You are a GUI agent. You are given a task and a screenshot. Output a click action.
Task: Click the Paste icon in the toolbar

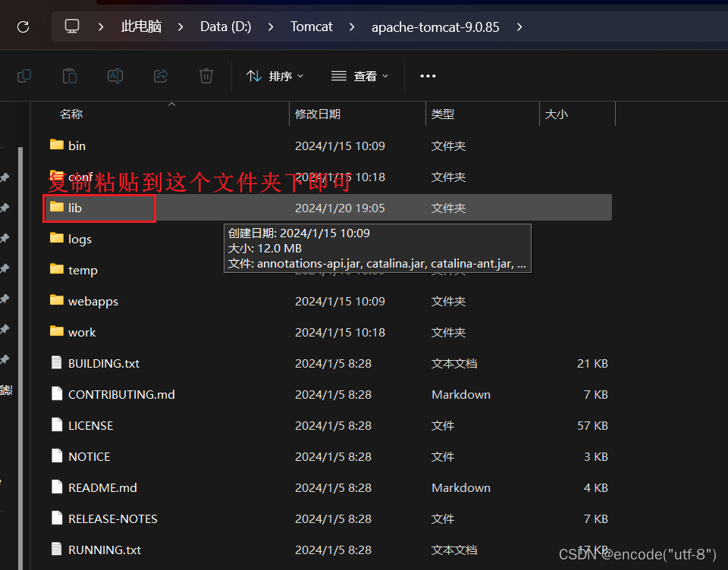(x=69, y=76)
